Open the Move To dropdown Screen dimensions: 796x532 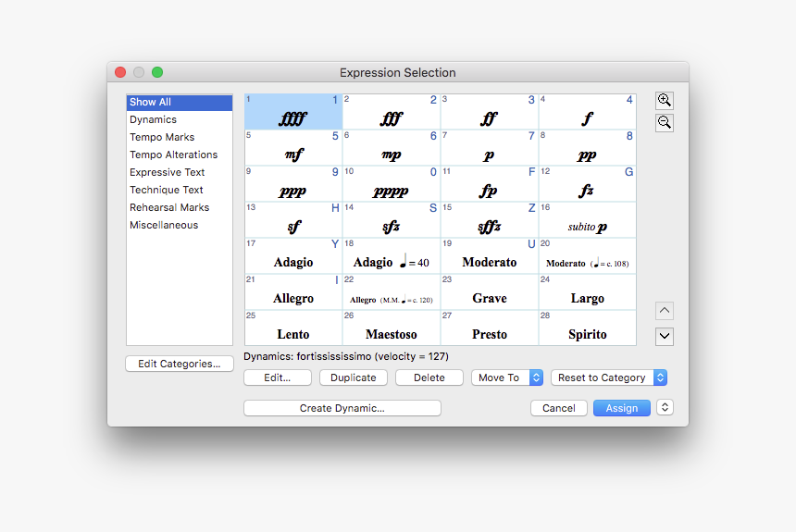click(507, 377)
